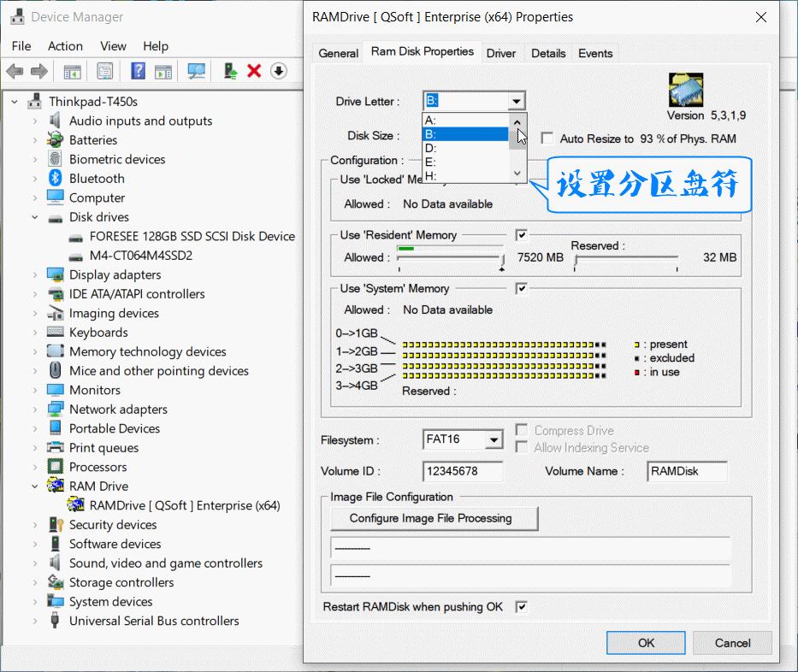Click the Properties toolbar icon
Image resolution: width=798 pixels, height=672 pixels.
(104, 71)
